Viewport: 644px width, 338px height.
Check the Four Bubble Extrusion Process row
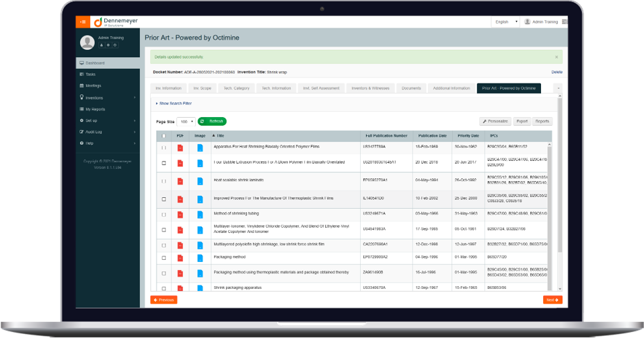[x=164, y=163]
